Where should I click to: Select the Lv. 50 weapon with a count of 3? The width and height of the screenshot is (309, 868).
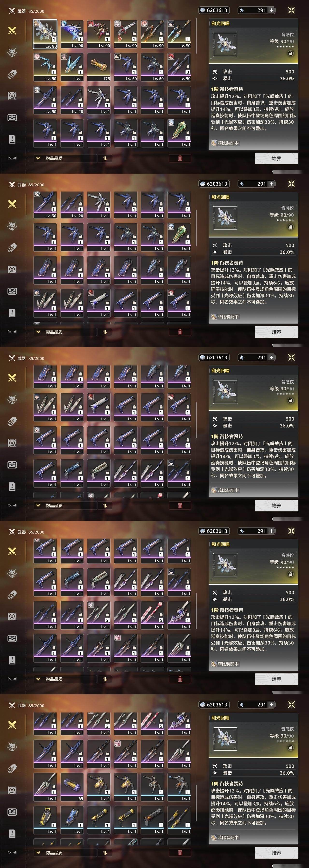tap(179, 67)
